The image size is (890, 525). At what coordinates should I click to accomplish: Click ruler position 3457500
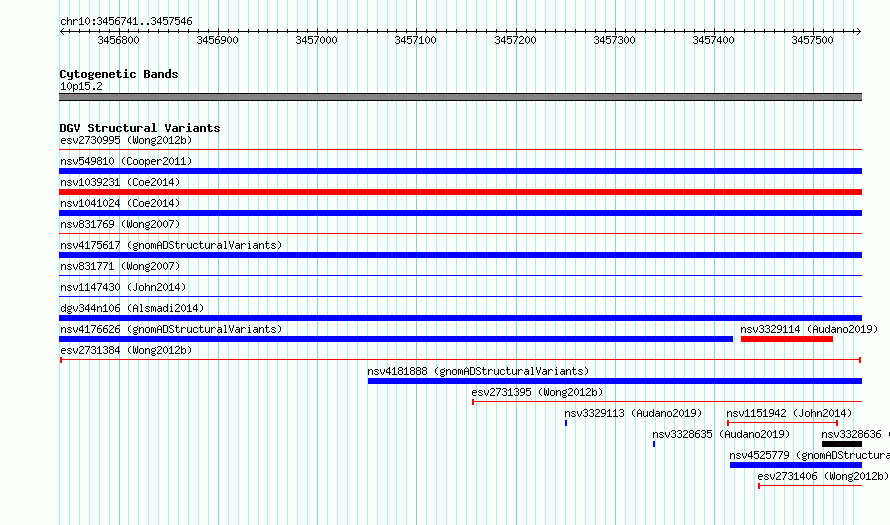coord(812,40)
